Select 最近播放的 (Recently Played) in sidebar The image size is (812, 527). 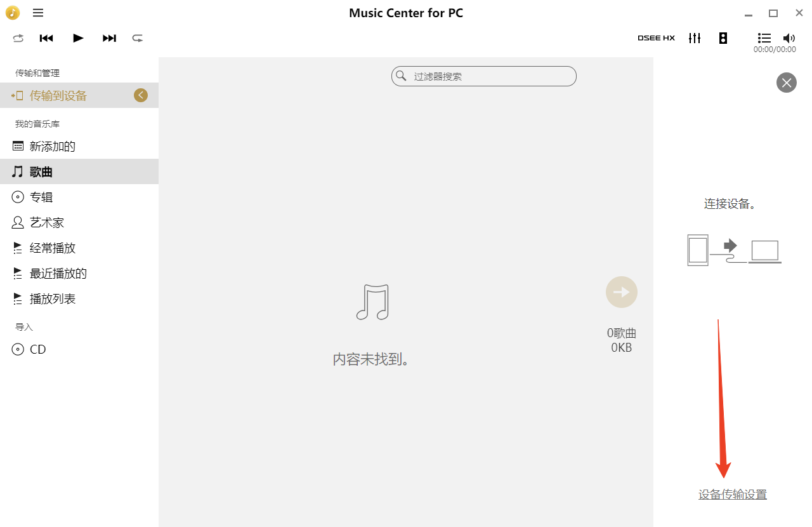[x=54, y=273]
